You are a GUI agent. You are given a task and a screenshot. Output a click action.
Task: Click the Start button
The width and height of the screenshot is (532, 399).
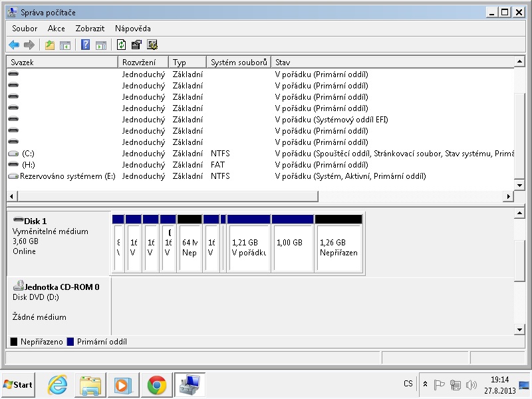click(19, 384)
